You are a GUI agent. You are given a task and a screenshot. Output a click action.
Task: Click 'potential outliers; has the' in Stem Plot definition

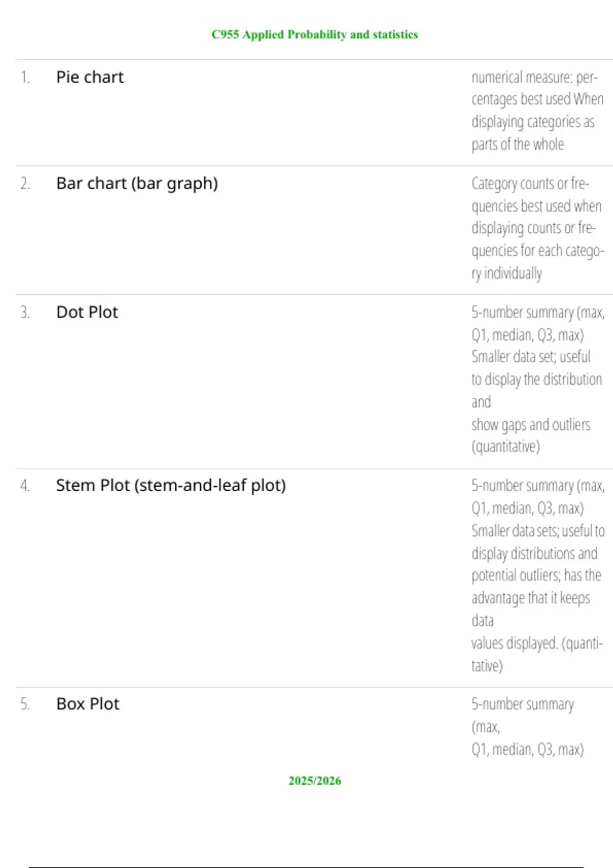click(x=536, y=575)
